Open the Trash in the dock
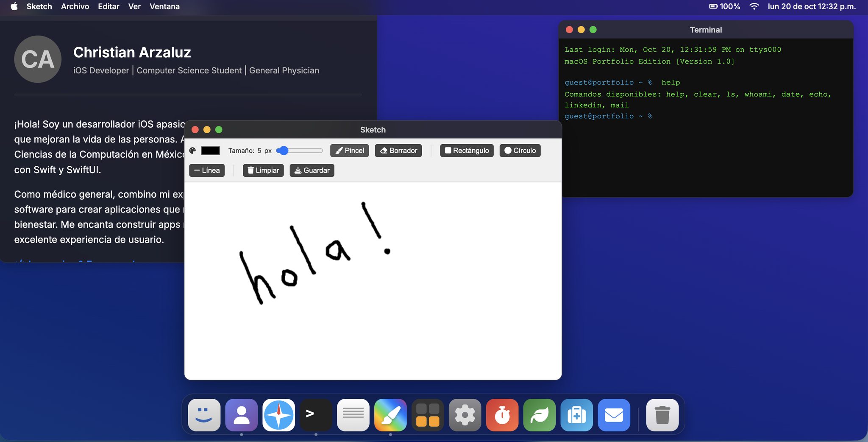 coord(662,415)
